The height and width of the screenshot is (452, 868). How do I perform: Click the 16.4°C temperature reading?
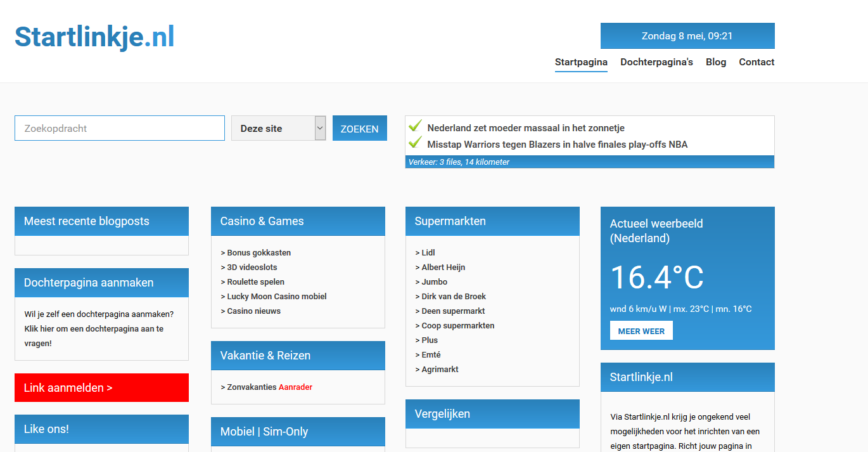(657, 277)
